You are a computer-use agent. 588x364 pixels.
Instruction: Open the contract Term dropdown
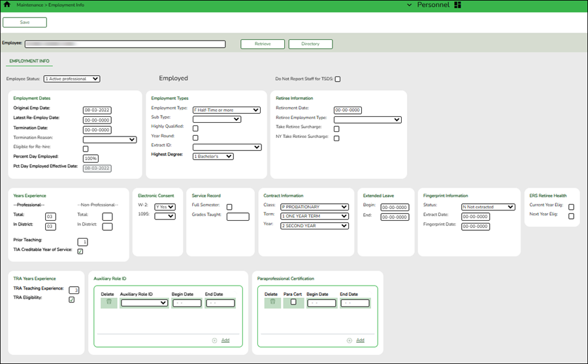click(315, 216)
